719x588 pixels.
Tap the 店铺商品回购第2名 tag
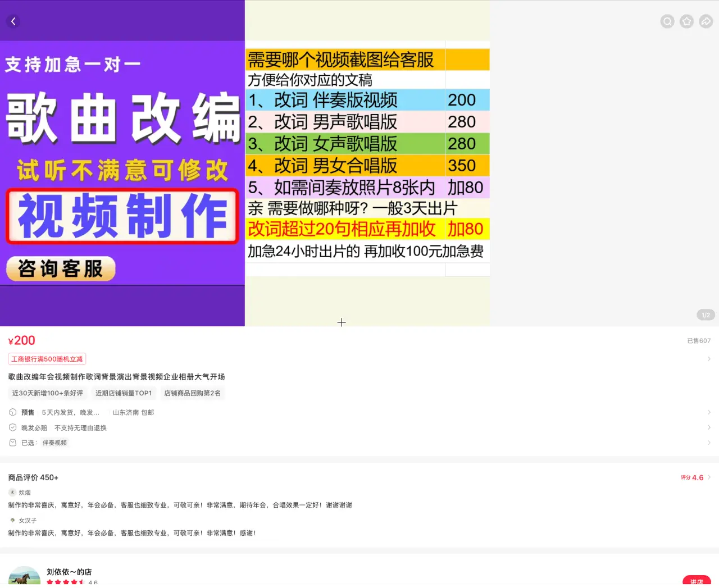192,393
